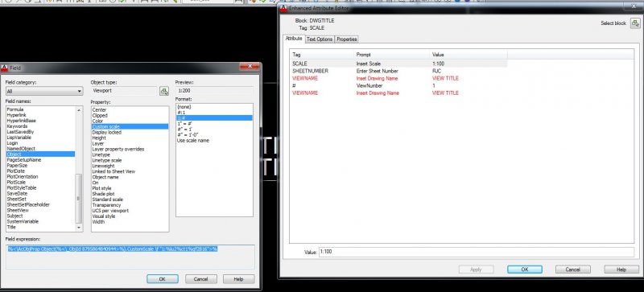Click OK in Enhanced Attribute Editor

pyautogui.click(x=525, y=269)
